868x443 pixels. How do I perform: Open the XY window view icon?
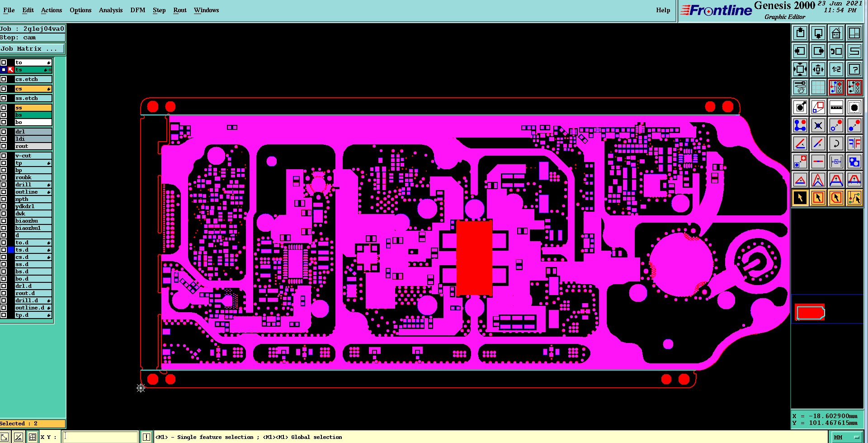point(854,33)
